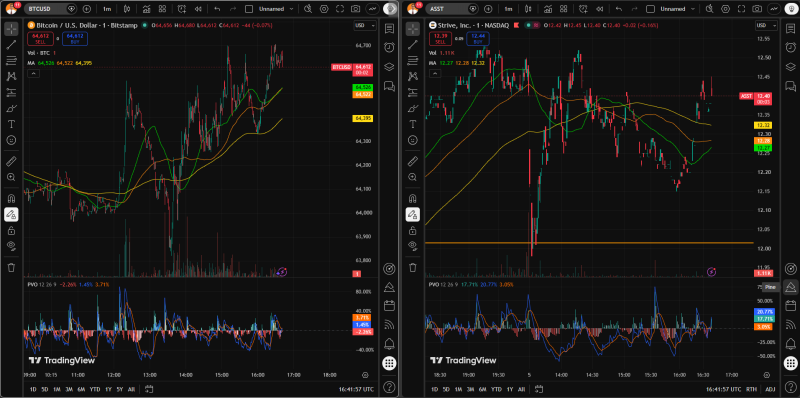Image resolution: width=800 pixels, height=398 pixels.
Task: Toggle magnet mode in the ASST chart
Action: click(x=413, y=198)
